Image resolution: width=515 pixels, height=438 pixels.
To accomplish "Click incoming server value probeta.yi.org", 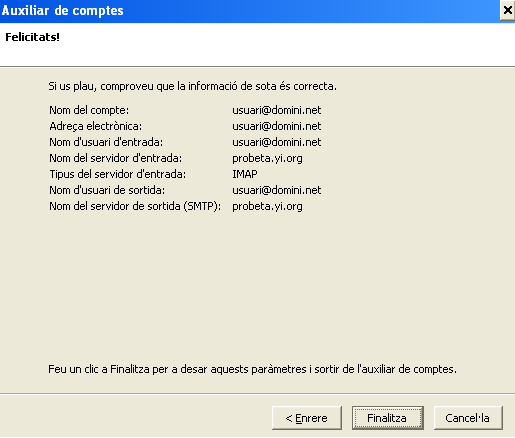I will [x=267, y=159].
